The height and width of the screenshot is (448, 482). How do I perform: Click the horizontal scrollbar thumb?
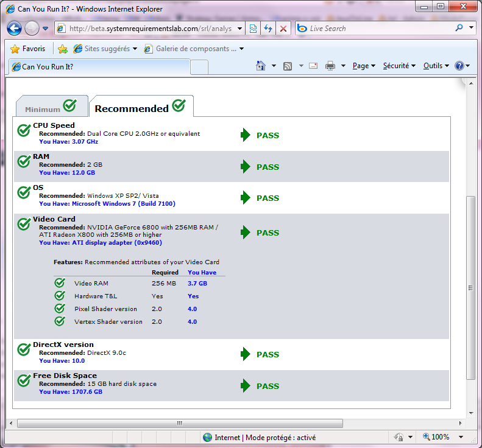180,423
